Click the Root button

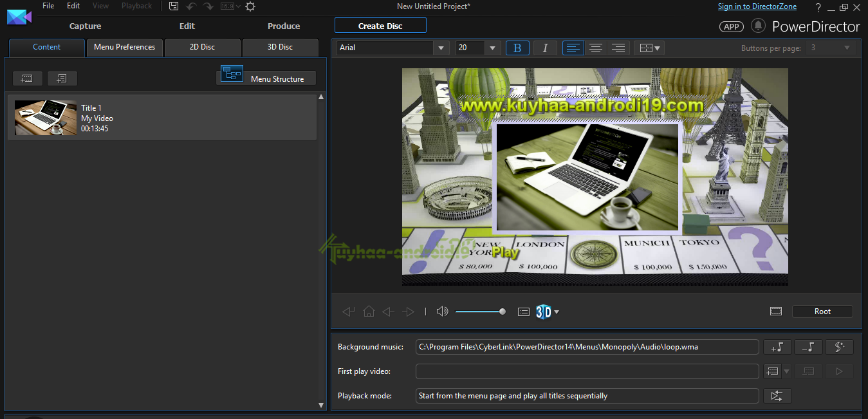822,312
